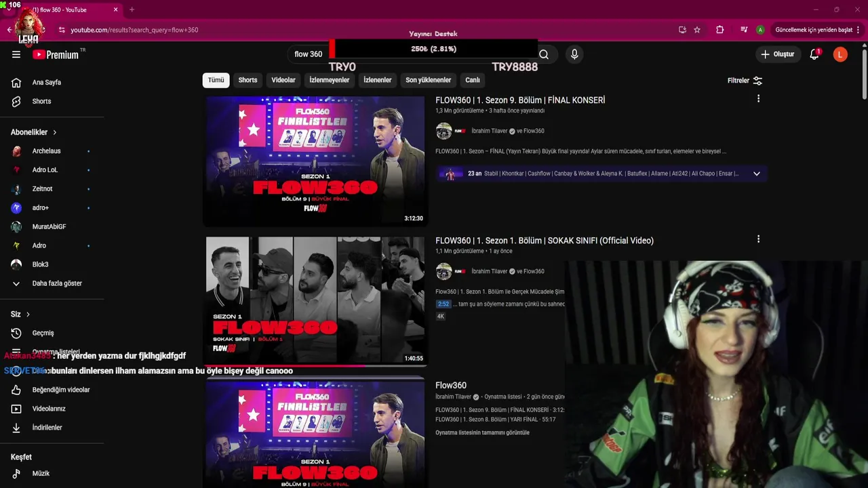
Task: Open media control icon in browser toolbar
Action: coord(744,30)
